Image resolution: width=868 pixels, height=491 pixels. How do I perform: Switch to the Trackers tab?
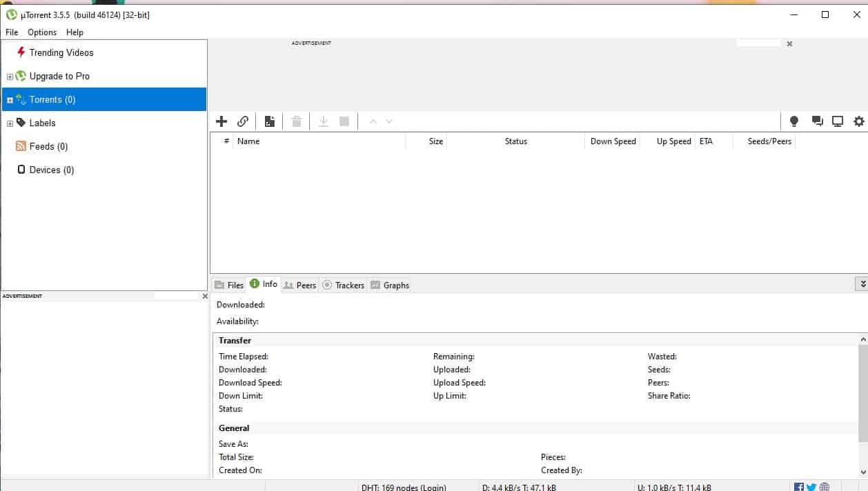tap(343, 285)
